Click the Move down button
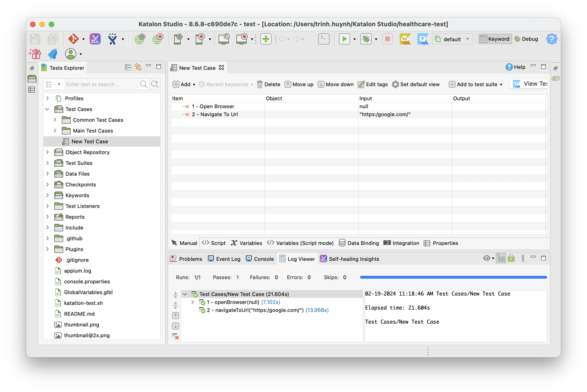Screen dimensions: 587x392 pyautogui.click(x=336, y=84)
